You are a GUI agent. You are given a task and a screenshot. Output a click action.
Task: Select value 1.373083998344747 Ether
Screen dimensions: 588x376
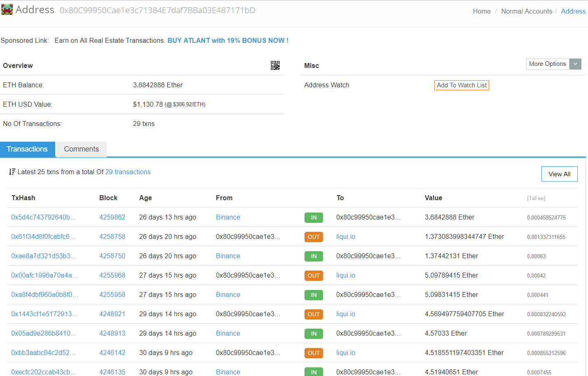point(464,236)
